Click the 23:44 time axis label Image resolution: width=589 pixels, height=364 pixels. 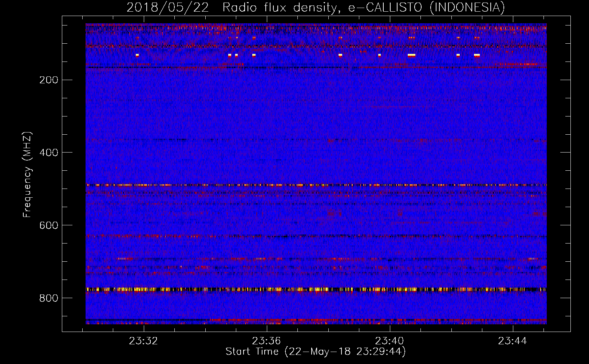pos(513,341)
